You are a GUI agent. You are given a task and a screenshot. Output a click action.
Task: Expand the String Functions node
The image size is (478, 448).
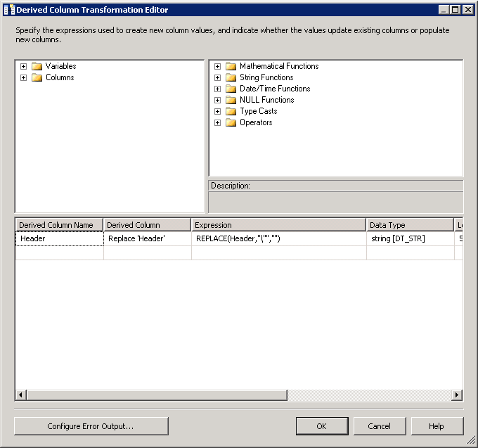pyautogui.click(x=217, y=77)
